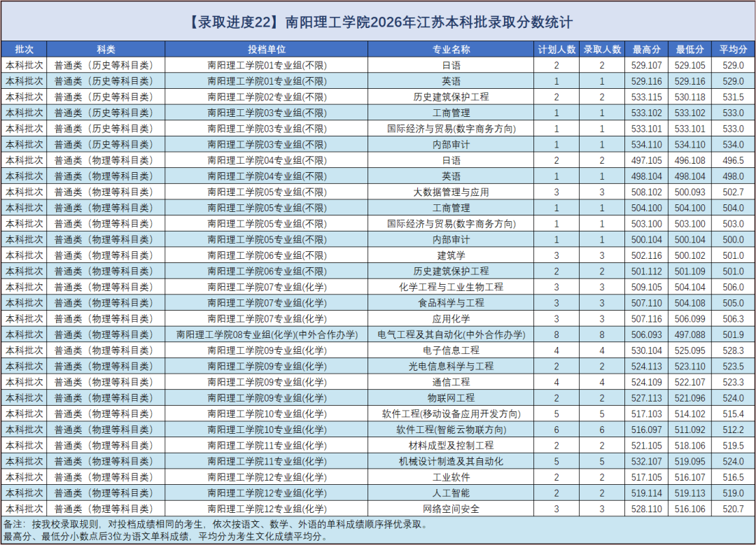
Task: Select the 电子信息工程 major cell
Action: pos(451,351)
